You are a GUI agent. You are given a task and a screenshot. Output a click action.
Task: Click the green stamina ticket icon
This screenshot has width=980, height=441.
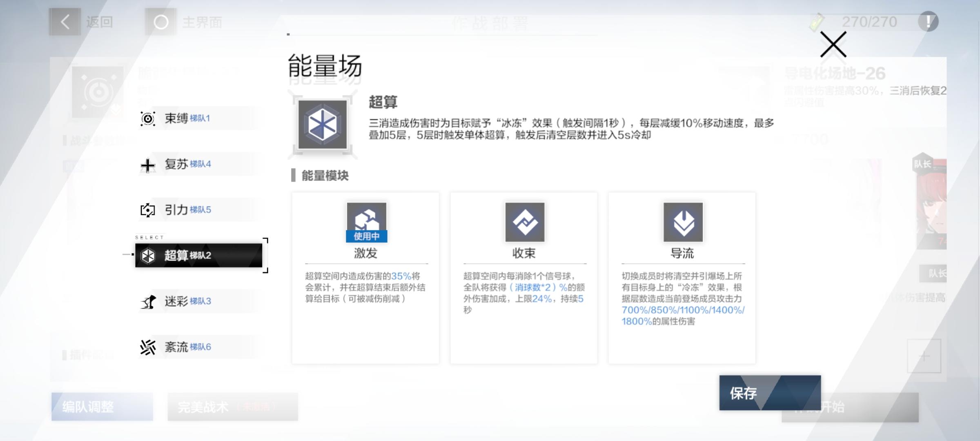(817, 22)
